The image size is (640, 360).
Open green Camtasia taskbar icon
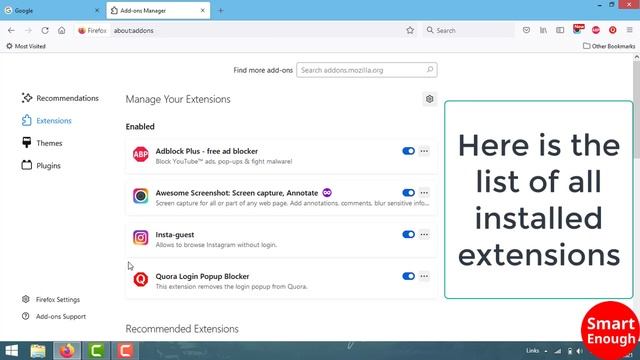[96, 351]
